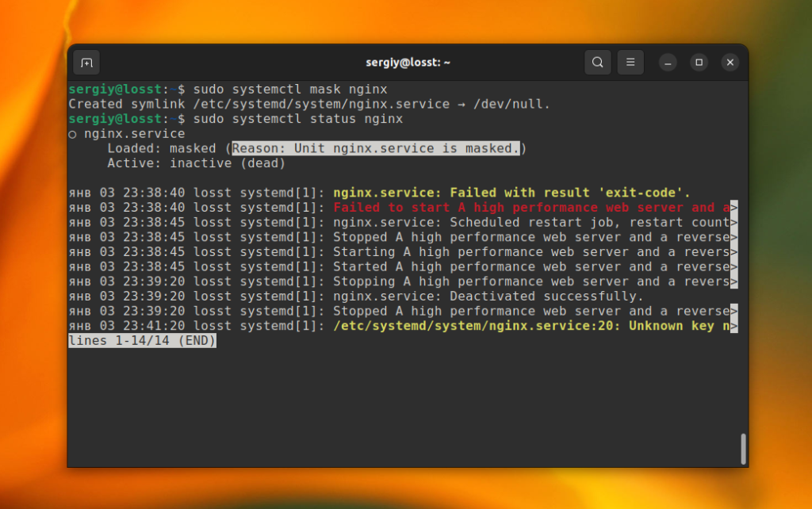Click the 'Deactivated successfully.' log line
812x509 pixels.
(x=546, y=297)
